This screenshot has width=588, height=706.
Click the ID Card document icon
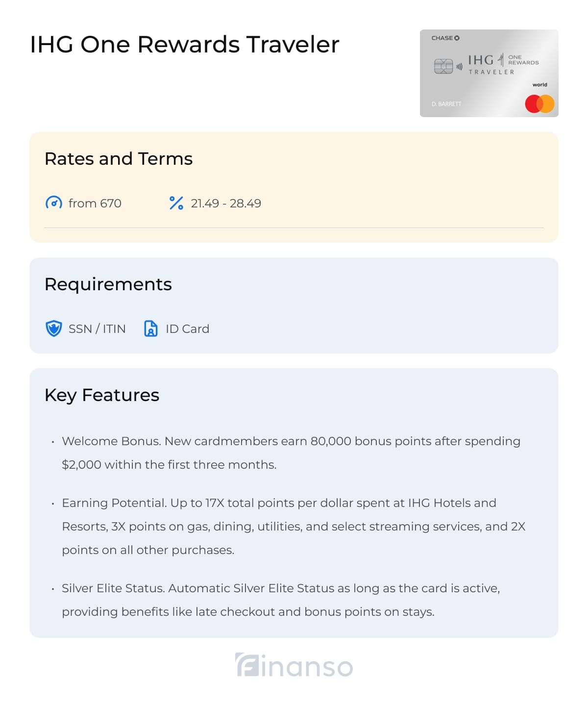point(151,328)
